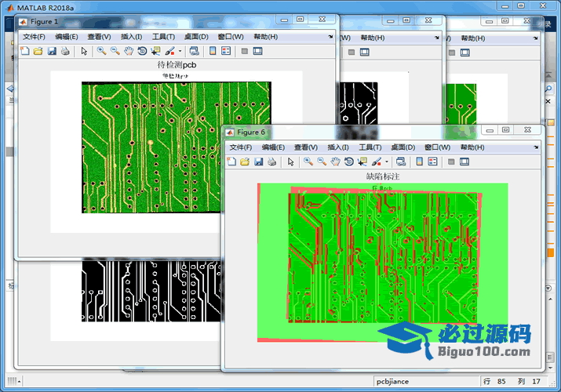561x392 pixels.
Task: Enable Edit Plot arrow in Figure 6
Action: 290,162
